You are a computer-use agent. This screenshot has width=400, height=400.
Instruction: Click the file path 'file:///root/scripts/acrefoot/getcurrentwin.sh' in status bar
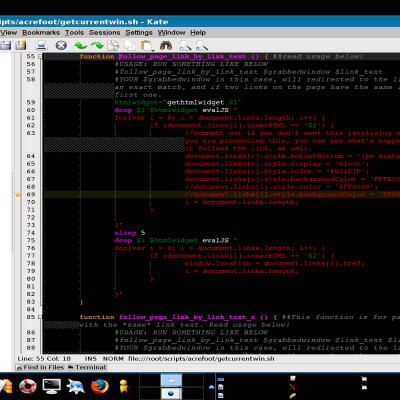[x=201, y=359]
